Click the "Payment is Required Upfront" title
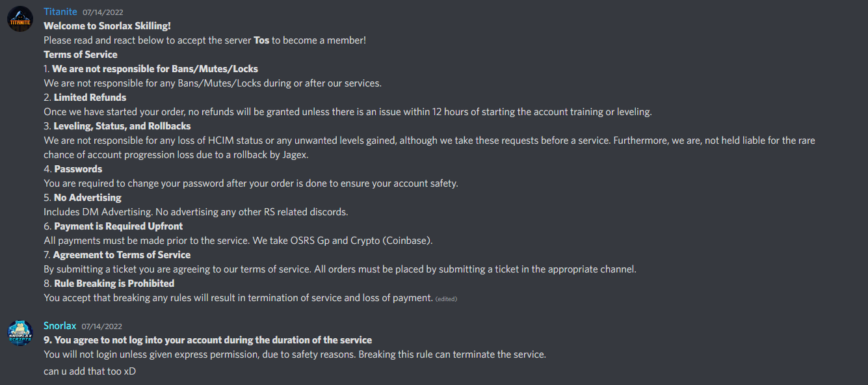The image size is (868, 385). pyautogui.click(x=118, y=226)
